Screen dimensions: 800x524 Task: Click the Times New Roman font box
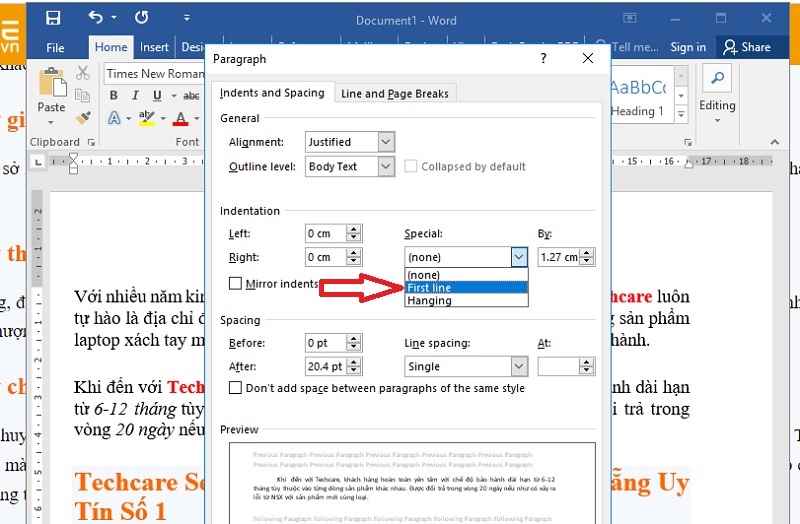pyautogui.click(x=155, y=74)
